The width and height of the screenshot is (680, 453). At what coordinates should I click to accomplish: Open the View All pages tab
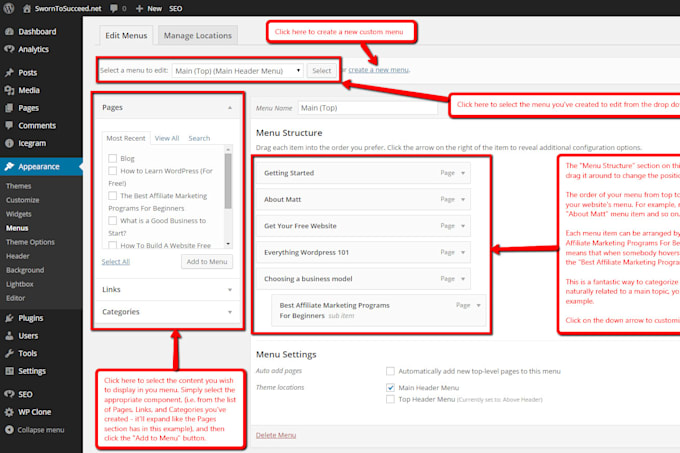(x=167, y=138)
